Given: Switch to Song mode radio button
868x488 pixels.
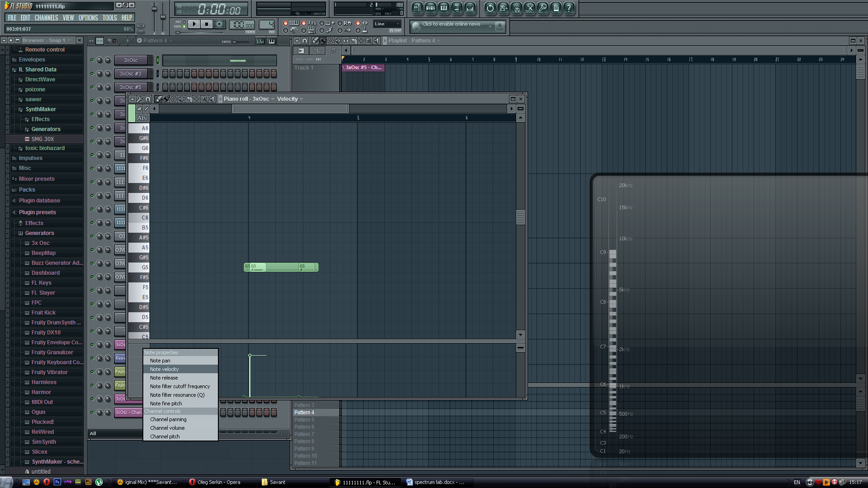Looking at the screenshot, I should pyautogui.click(x=184, y=26).
